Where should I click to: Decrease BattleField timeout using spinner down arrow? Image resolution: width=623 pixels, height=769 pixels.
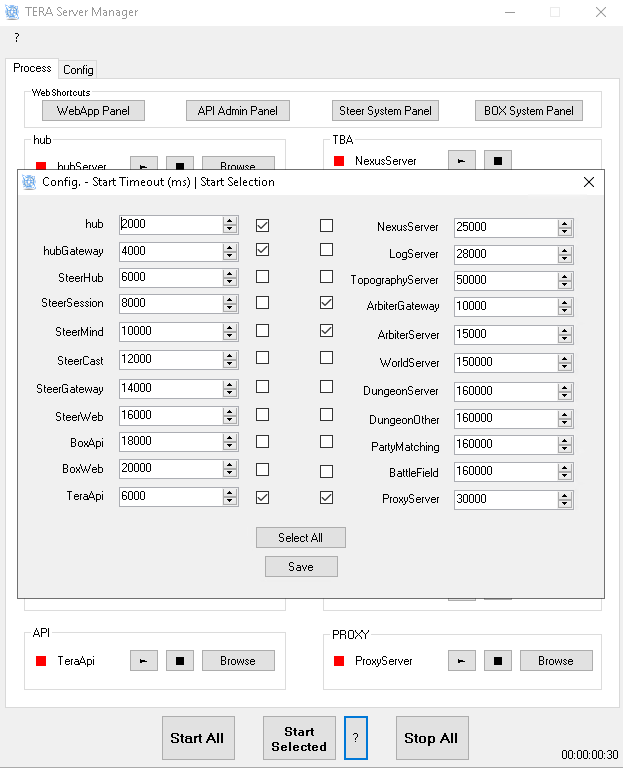pos(565,476)
